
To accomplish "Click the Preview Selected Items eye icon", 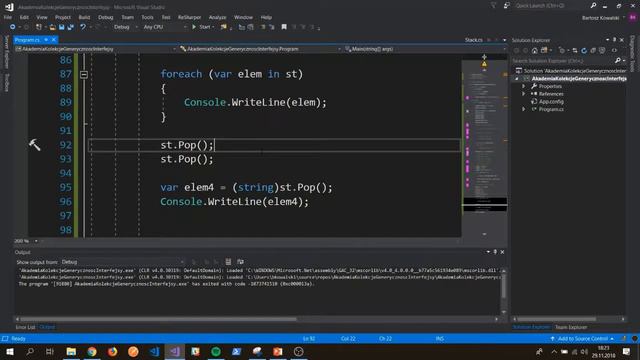I will click(x=614, y=51).
